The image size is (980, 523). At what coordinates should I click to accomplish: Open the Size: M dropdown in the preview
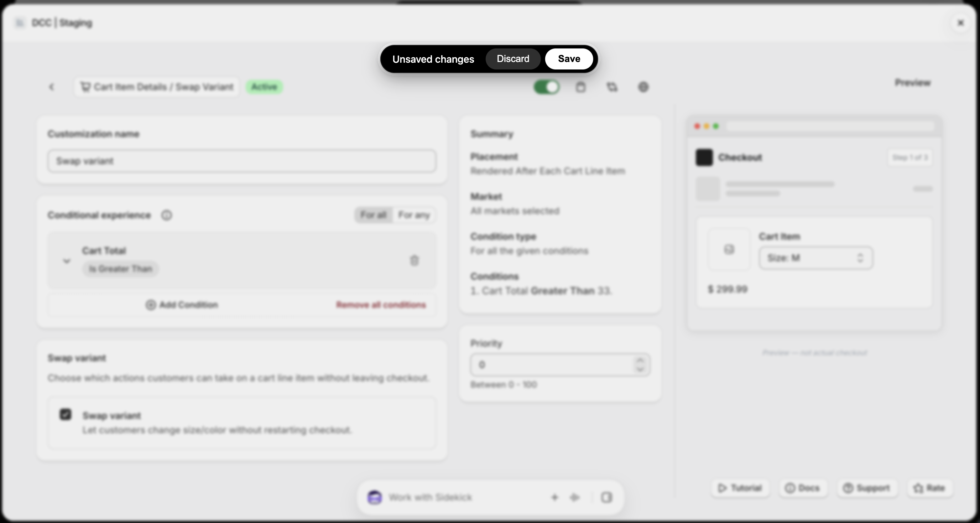click(x=815, y=258)
